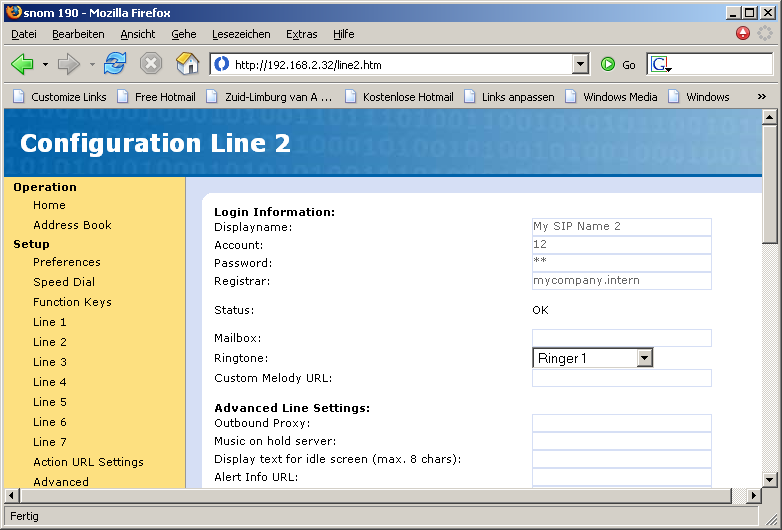
Task: Expand the bookmarks toolbar overflow chevron
Action: 762,97
